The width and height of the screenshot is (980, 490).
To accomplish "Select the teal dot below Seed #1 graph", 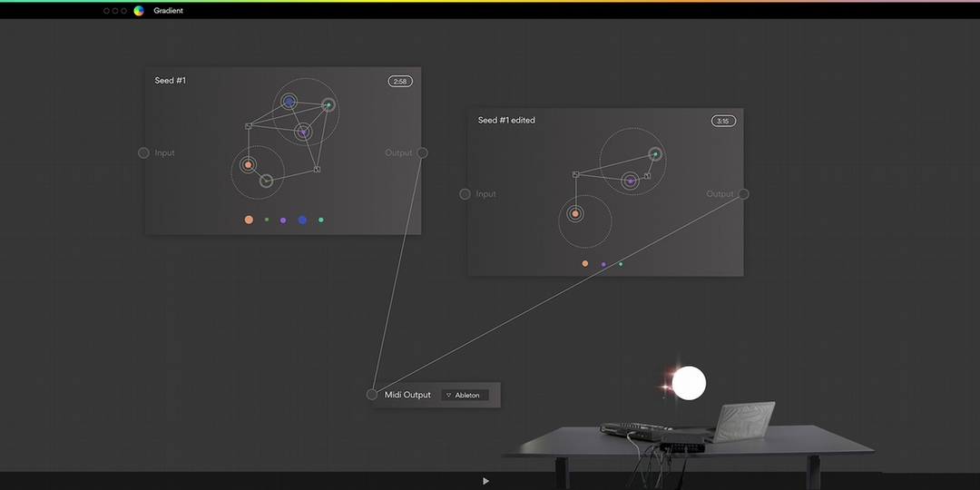I will tap(321, 220).
